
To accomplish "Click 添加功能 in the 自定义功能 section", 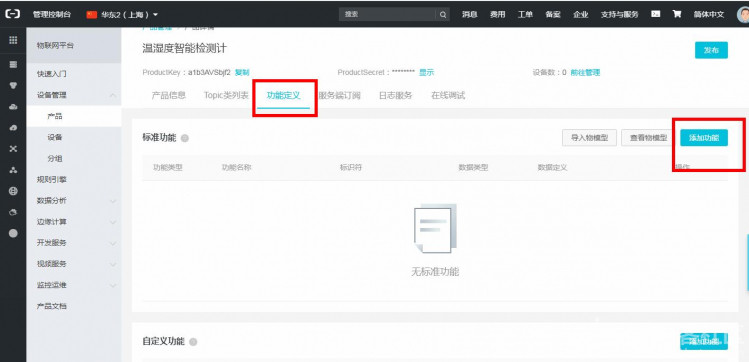I will tap(704, 341).
